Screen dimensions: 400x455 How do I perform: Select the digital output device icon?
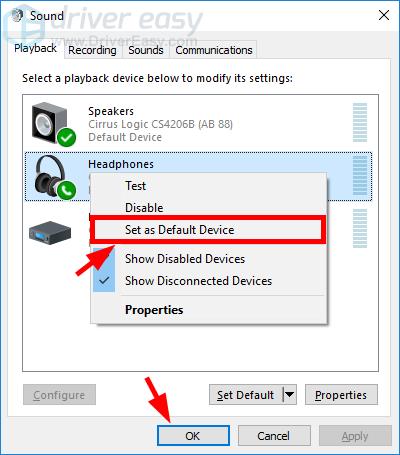tap(50, 232)
